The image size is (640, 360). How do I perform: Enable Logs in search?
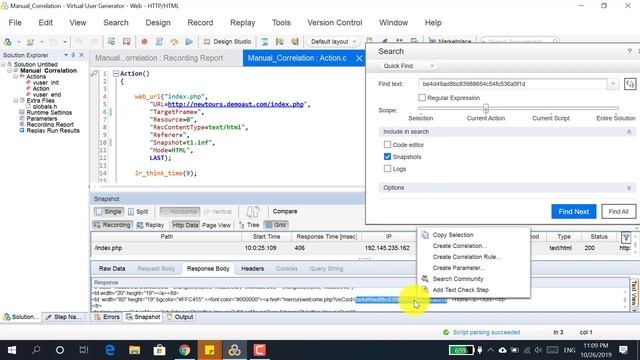pyautogui.click(x=387, y=169)
